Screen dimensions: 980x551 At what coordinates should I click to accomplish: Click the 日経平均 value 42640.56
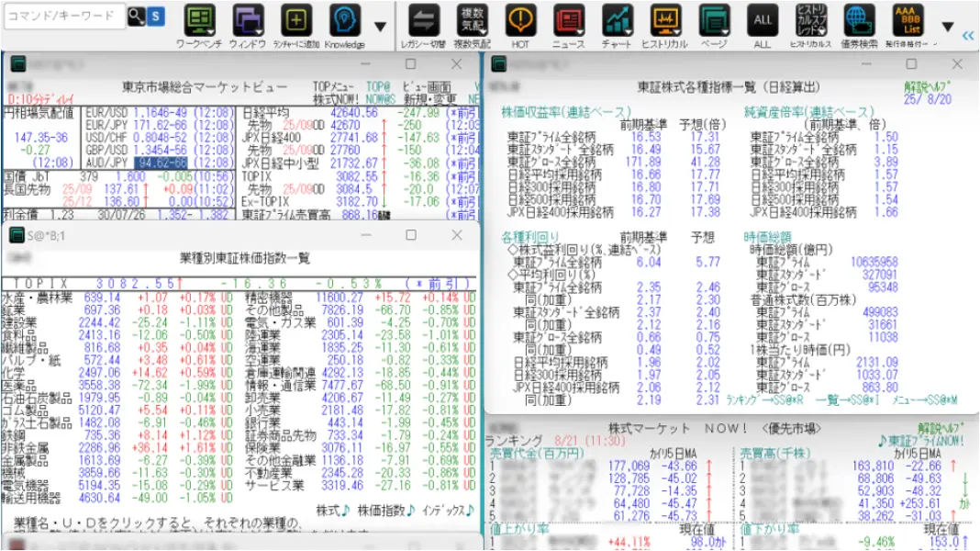click(354, 113)
